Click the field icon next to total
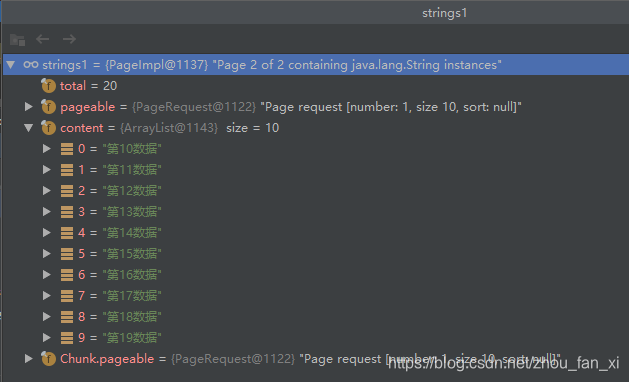629x382 pixels. [48, 85]
